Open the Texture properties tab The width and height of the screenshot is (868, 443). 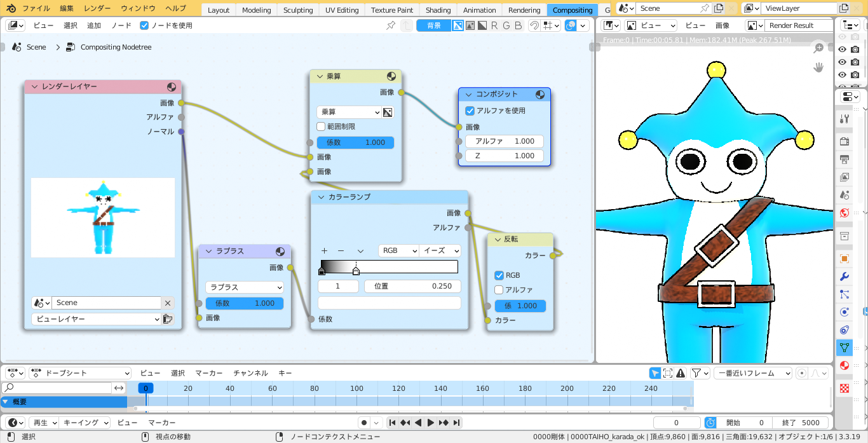(x=844, y=388)
